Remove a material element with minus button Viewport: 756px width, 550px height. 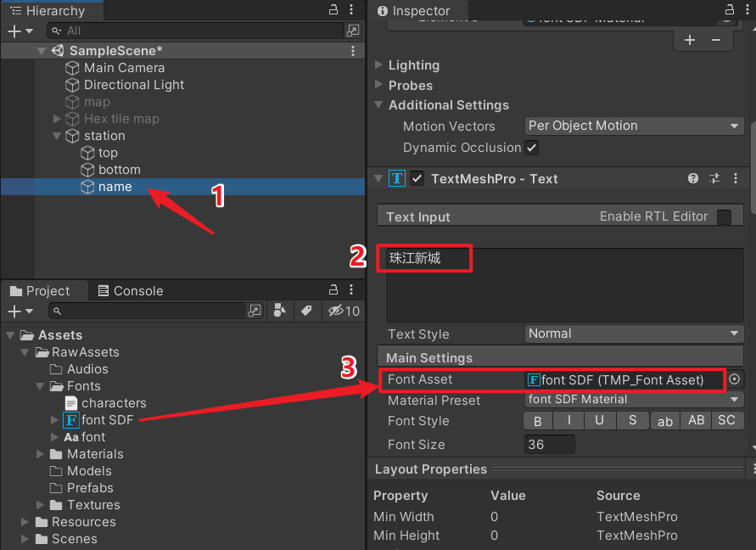point(716,40)
